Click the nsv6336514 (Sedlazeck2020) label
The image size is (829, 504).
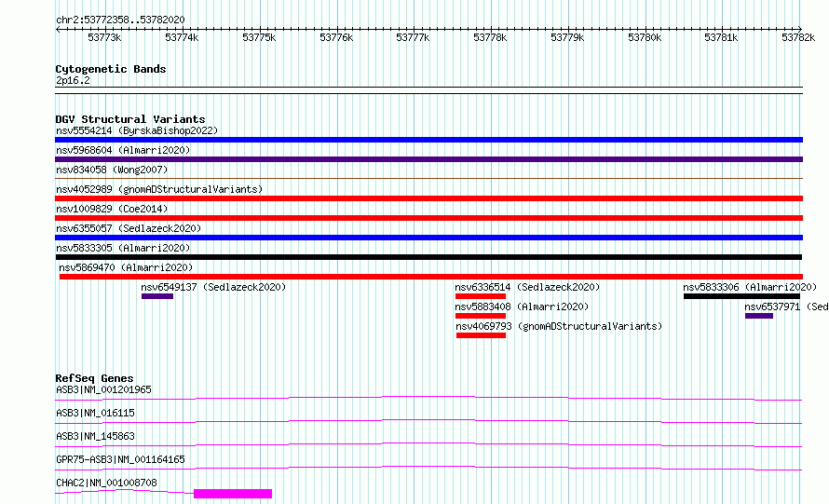pyautogui.click(x=527, y=287)
